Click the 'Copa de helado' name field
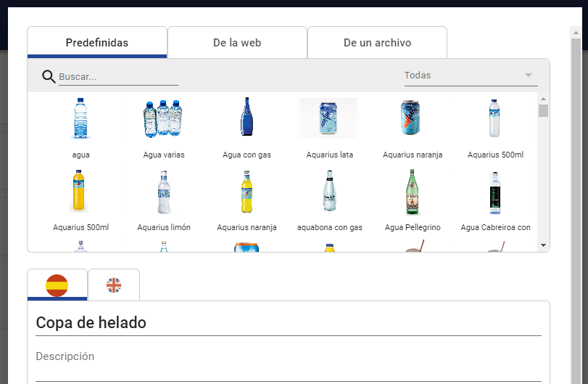Image resolution: width=588 pixels, height=384 pixels. click(x=289, y=323)
